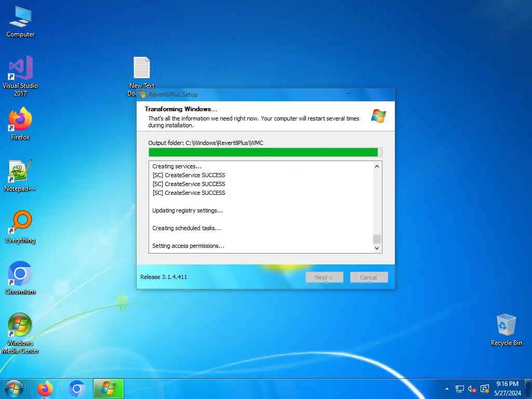
Task: Select the Everything search shortcut
Action: pyautogui.click(x=20, y=227)
